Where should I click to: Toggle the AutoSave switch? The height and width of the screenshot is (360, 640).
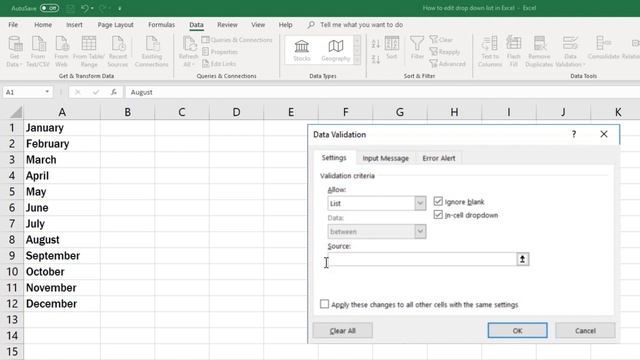coord(49,8)
